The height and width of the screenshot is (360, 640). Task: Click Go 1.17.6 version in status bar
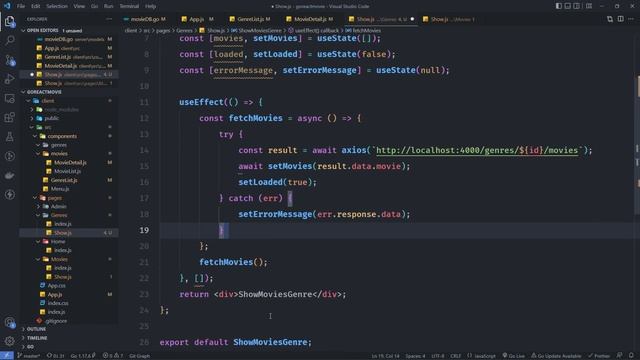pos(83,356)
